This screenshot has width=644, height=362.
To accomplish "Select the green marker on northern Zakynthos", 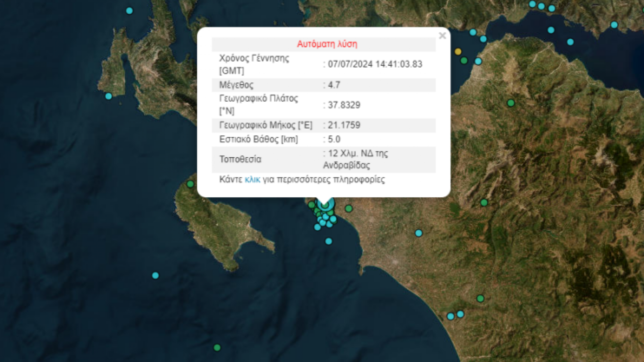I will click(190, 184).
